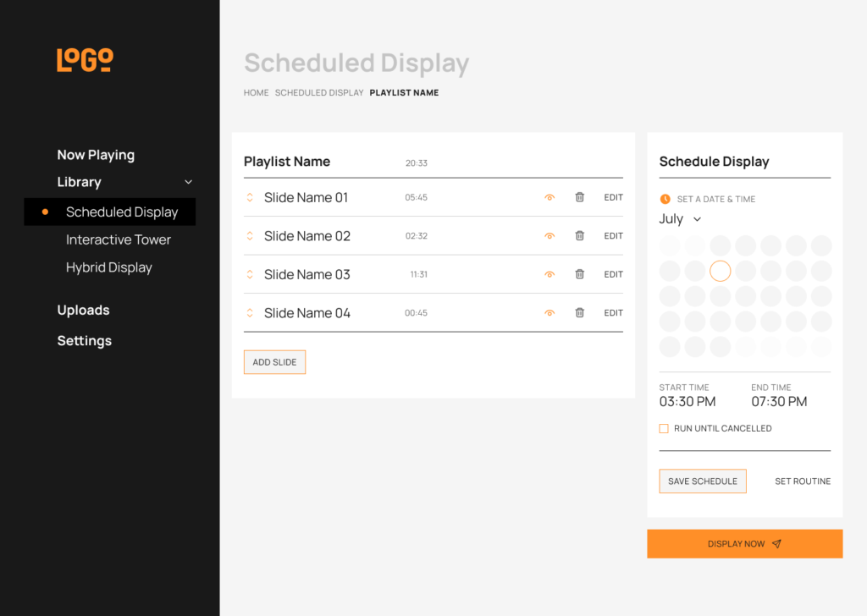Collapse the Library section chevron
867x616 pixels.
(188, 182)
